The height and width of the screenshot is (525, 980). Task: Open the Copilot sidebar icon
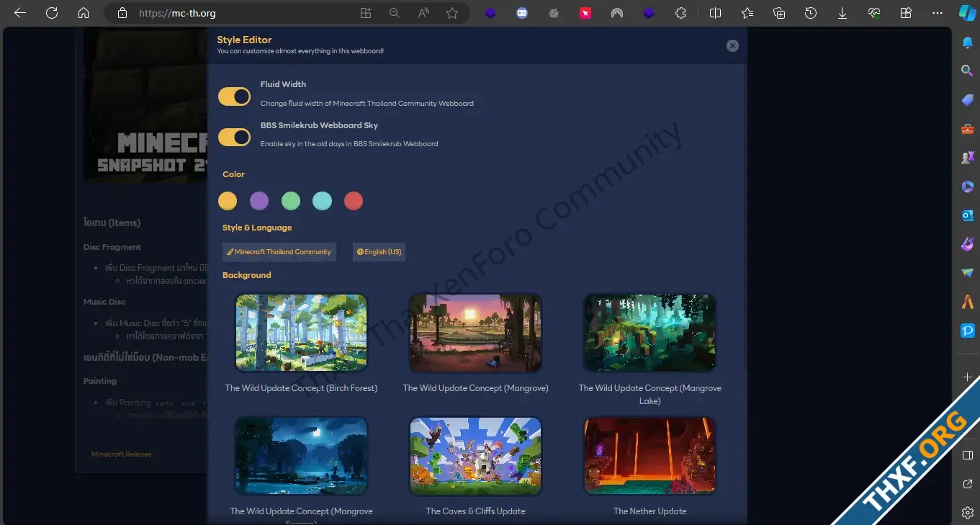pos(966,13)
